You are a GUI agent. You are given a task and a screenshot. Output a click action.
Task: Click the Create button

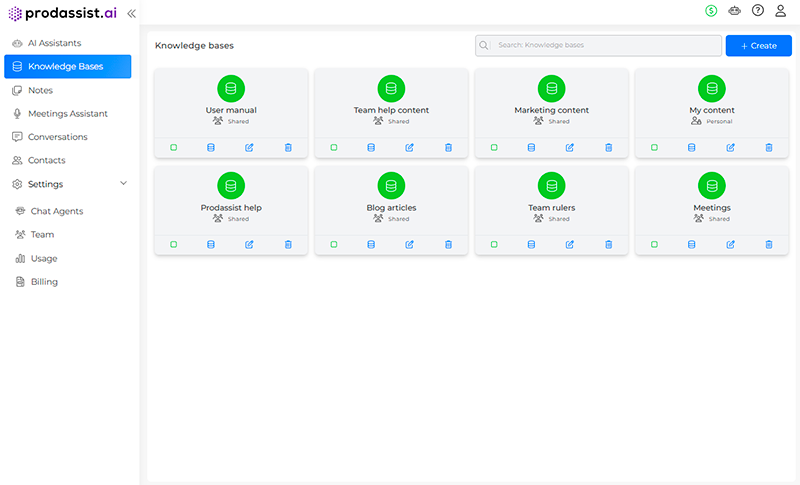758,46
